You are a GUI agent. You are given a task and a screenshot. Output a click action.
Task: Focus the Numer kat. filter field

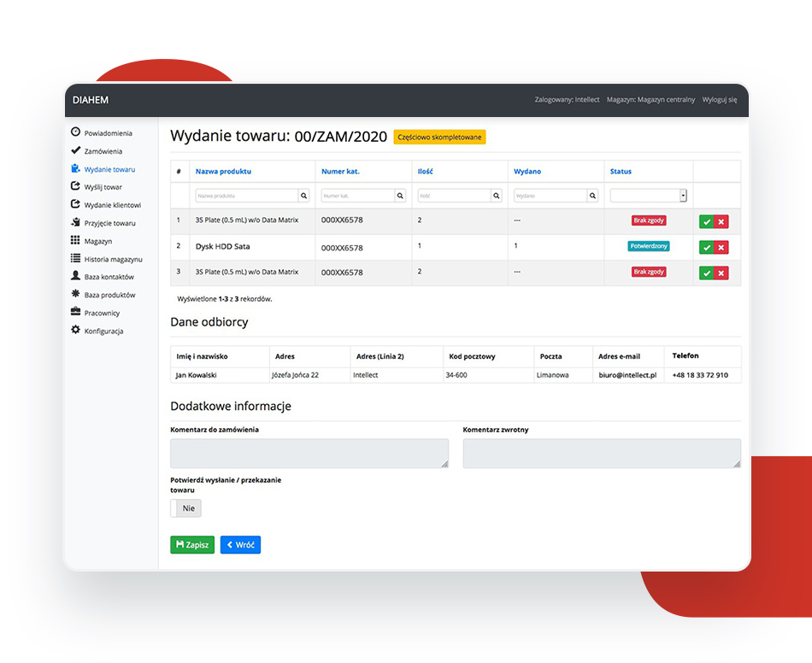(x=358, y=196)
